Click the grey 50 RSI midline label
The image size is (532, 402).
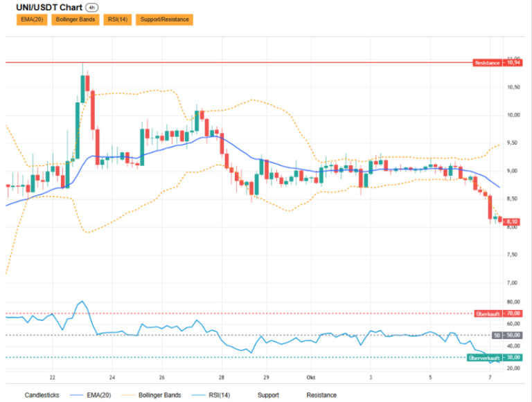(497, 335)
